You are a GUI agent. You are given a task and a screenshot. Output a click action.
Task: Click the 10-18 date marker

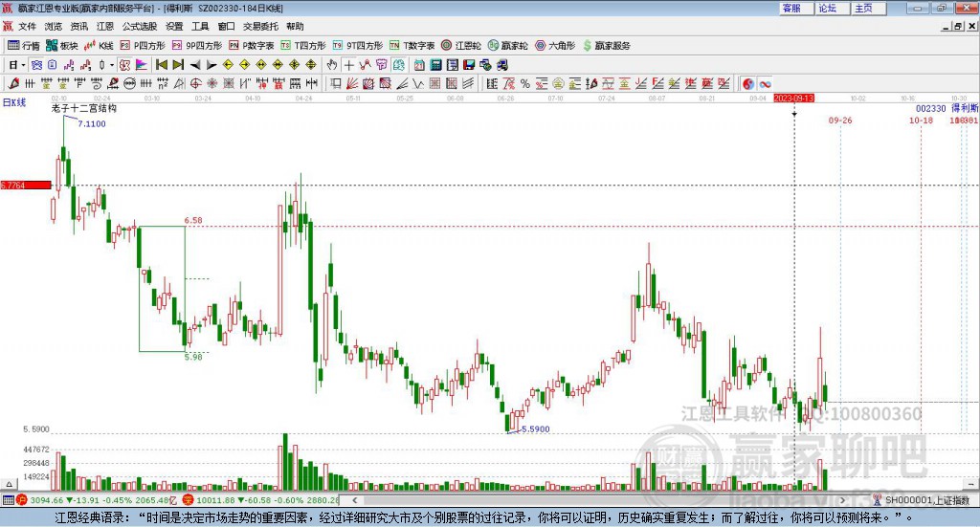[x=921, y=120]
